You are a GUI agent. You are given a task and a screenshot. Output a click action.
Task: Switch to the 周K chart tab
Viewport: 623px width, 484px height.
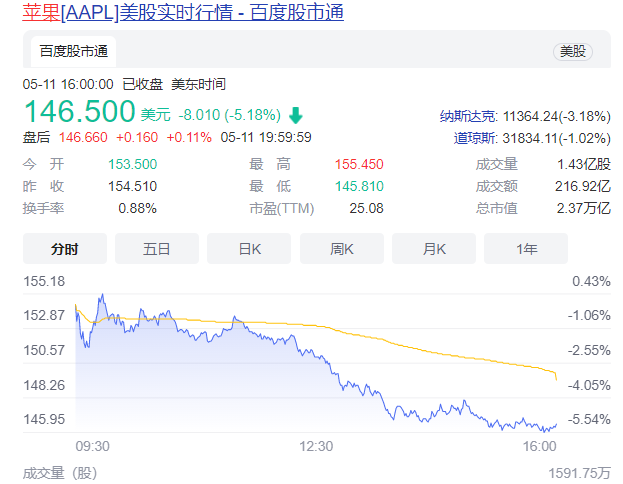pyautogui.click(x=342, y=249)
